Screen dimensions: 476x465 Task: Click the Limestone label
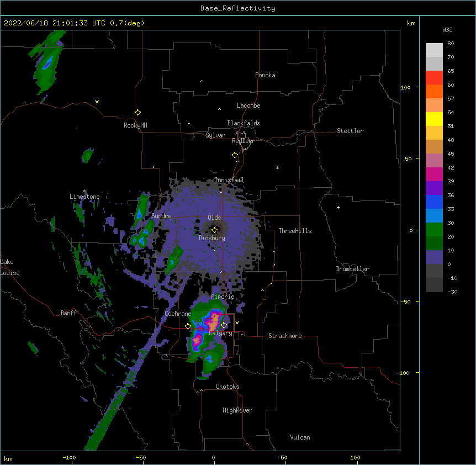click(84, 197)
